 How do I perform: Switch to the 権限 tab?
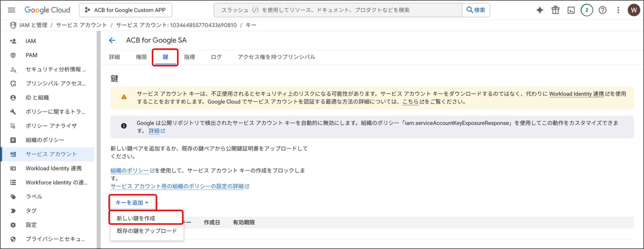(x=141, y=57)
